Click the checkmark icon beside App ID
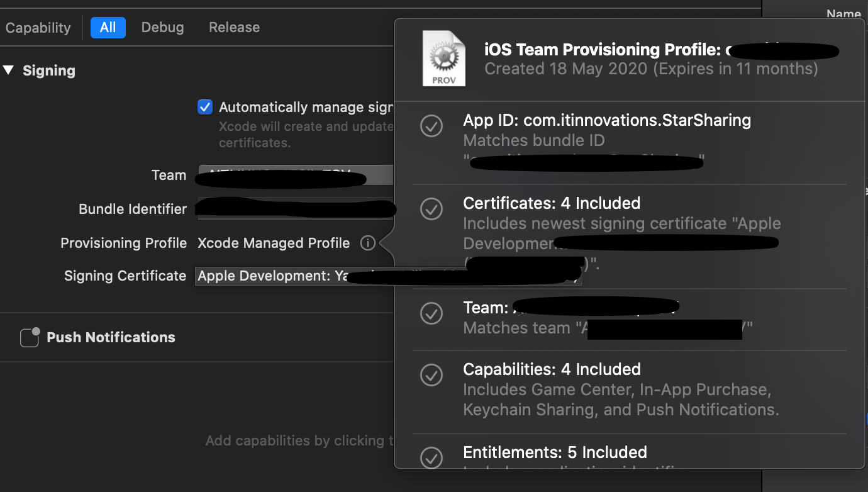This screenshot has height=492, width=868. [431, 126]
